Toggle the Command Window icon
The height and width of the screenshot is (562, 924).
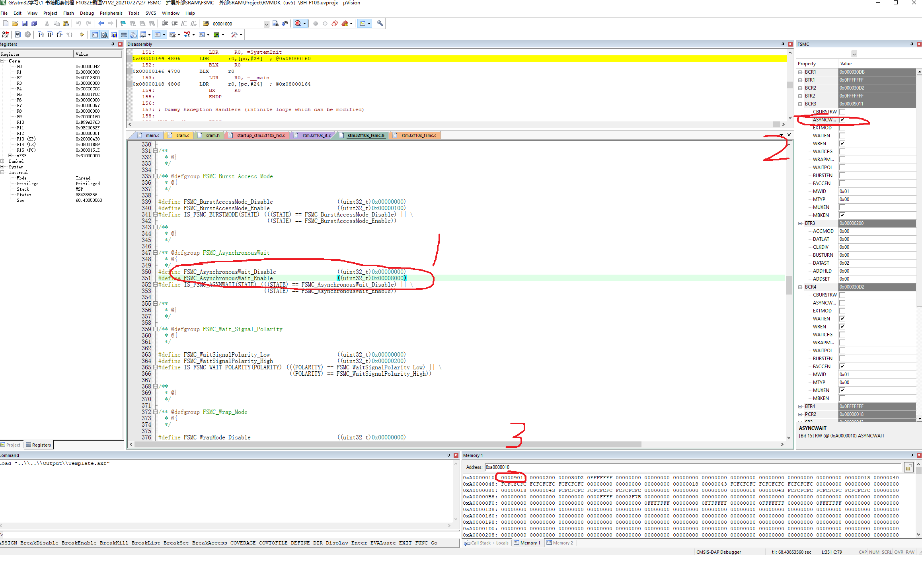tap(95, 35)
